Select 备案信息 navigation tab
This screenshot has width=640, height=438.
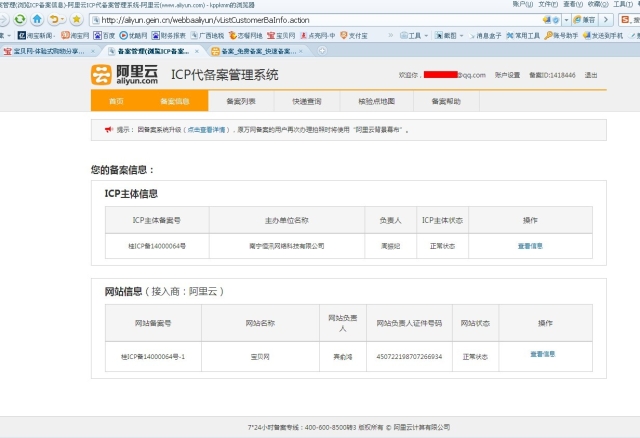tap(175, 101)
